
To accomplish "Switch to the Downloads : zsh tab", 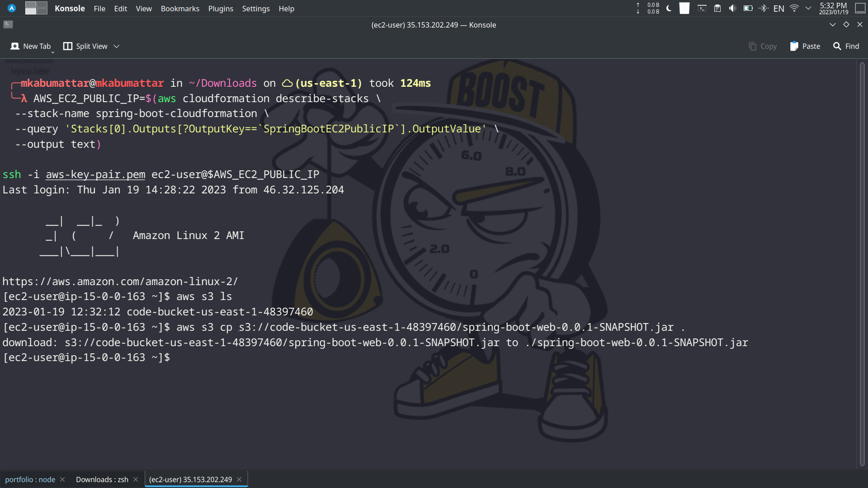I will pyautogui.click(x=102, y=479).
